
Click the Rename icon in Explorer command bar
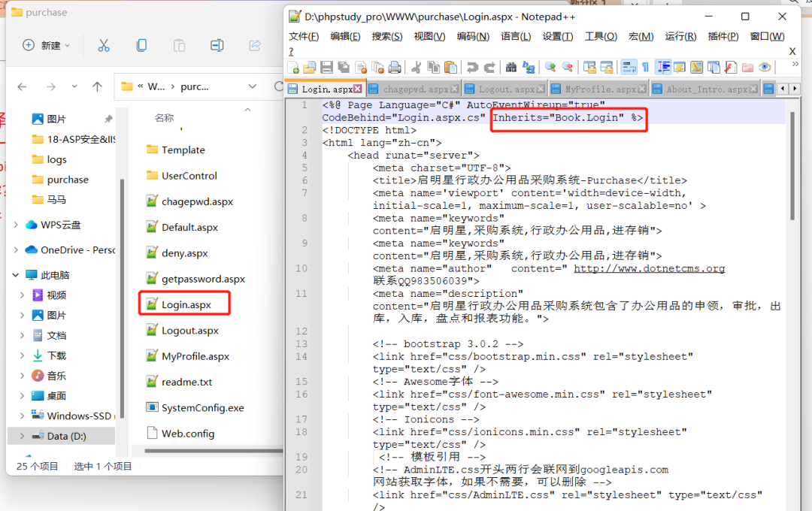pyautogui.click(x=217, y=46)
